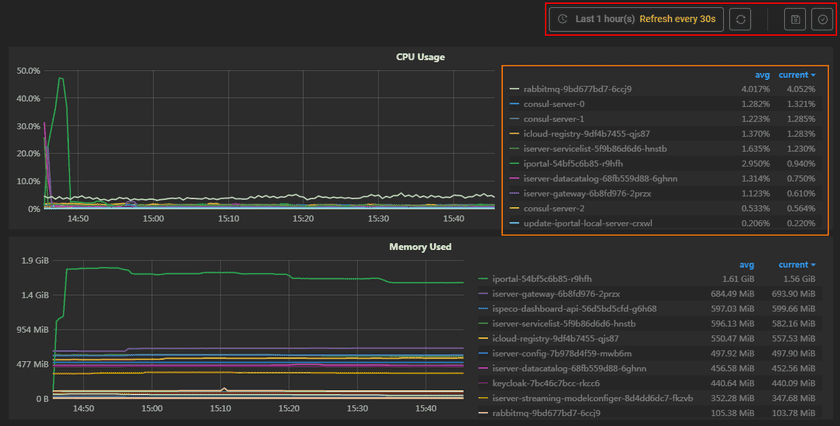Click color line icon beside update-iportal-local-server
Image resolution: width=840 pixels, height=426 pixels.
coord(514,224)
